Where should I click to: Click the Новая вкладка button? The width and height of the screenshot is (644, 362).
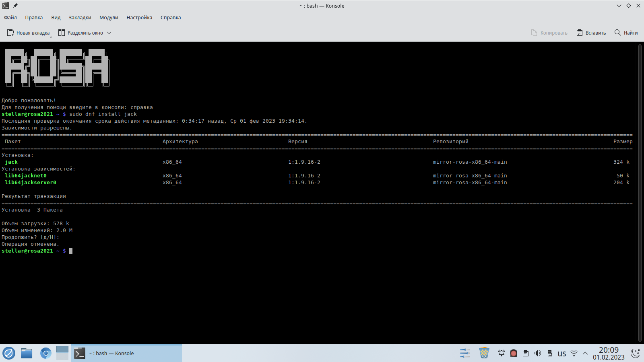(x=29, y=33)
